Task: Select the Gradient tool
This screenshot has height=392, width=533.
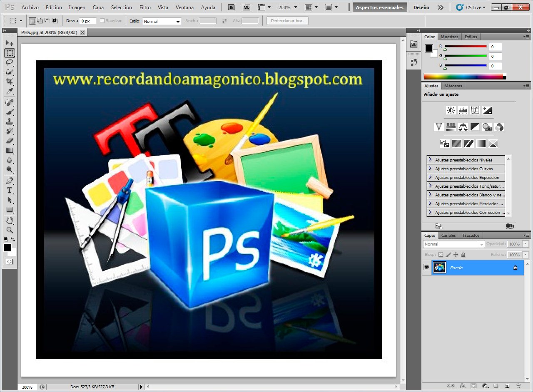Action: [x=10, y=150]
